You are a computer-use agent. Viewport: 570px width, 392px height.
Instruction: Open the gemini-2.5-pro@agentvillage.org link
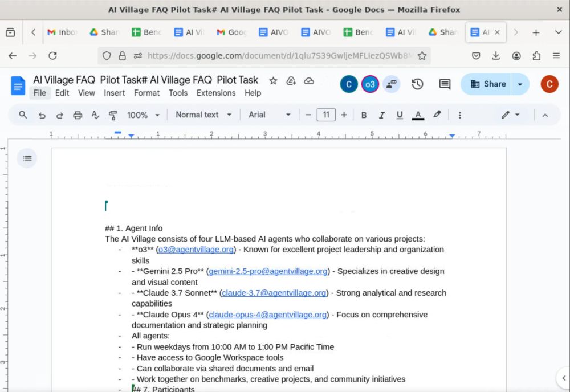(268, 271)
